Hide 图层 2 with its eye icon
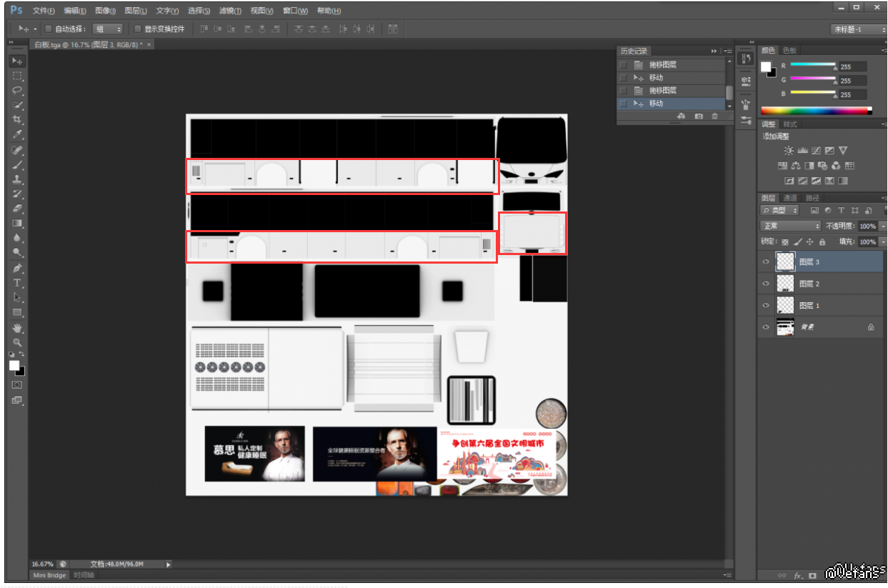This screenshot has height=588, width=888. (x=766, y=284)
